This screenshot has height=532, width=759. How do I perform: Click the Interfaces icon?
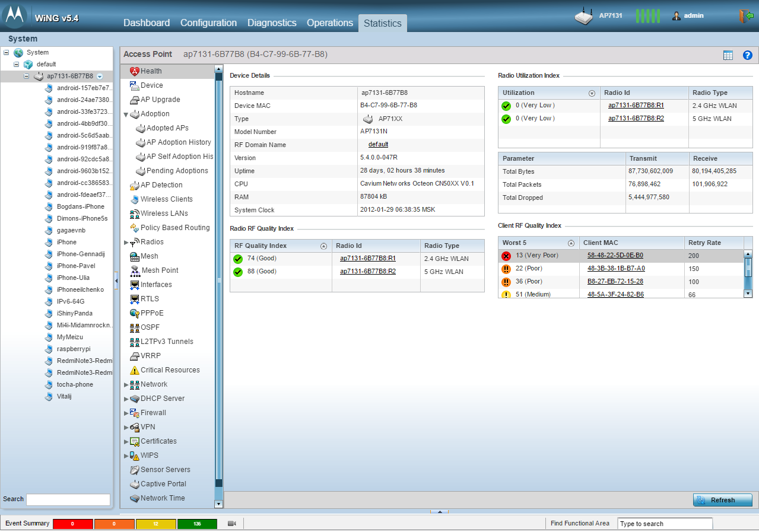coord(135,285)
